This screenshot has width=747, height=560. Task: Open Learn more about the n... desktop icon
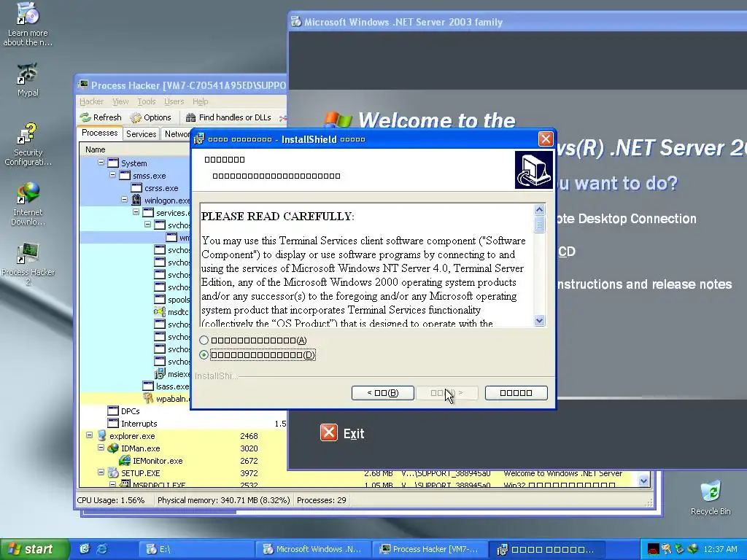(28, 25)
